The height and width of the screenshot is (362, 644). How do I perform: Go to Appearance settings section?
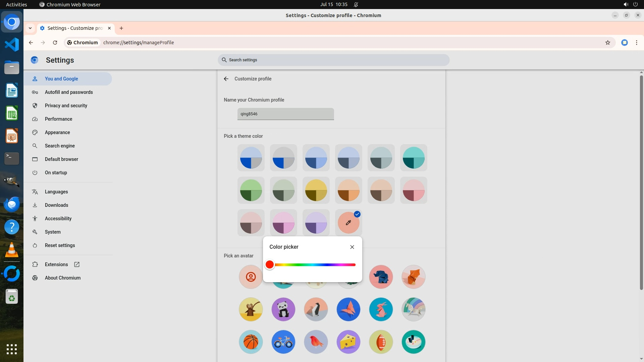click(57, 132)
